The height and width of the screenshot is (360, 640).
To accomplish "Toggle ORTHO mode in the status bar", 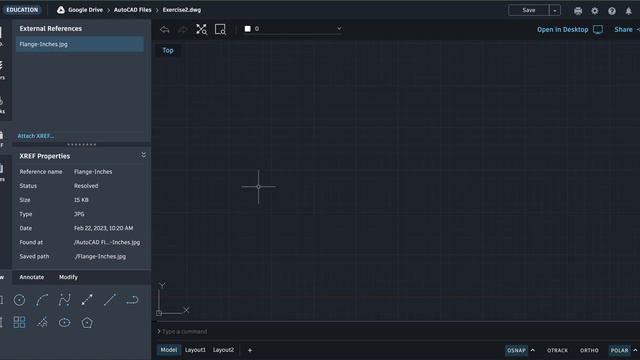I will (x=589, y=350).
